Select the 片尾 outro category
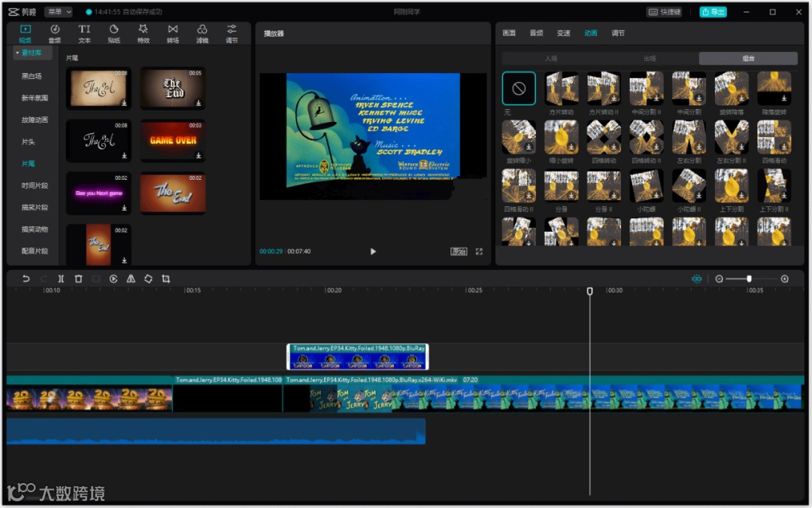Viewport: 812px width, 508px height. 29,163
